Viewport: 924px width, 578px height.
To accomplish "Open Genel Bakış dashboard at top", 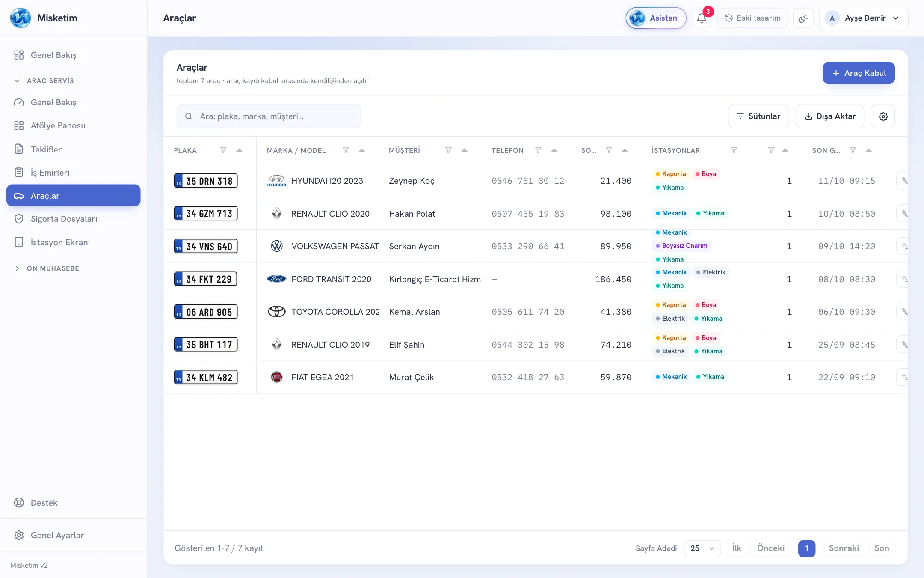I will click(x=74, y=55).
